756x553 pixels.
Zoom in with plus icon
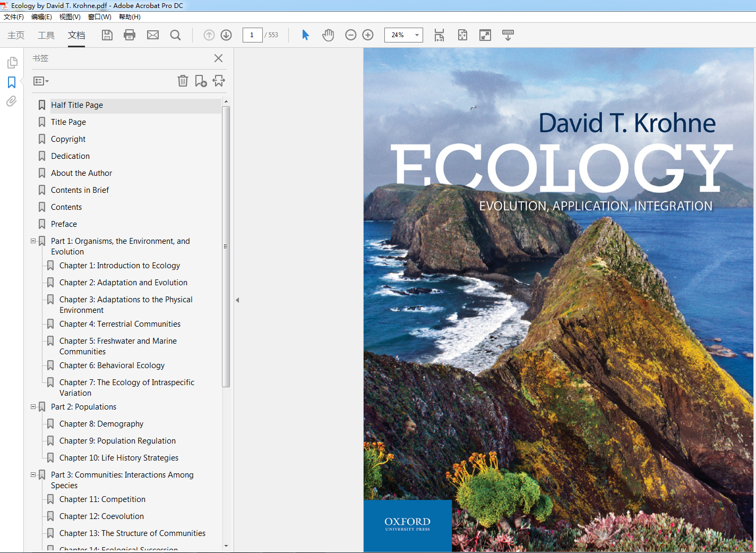[368, 35]
